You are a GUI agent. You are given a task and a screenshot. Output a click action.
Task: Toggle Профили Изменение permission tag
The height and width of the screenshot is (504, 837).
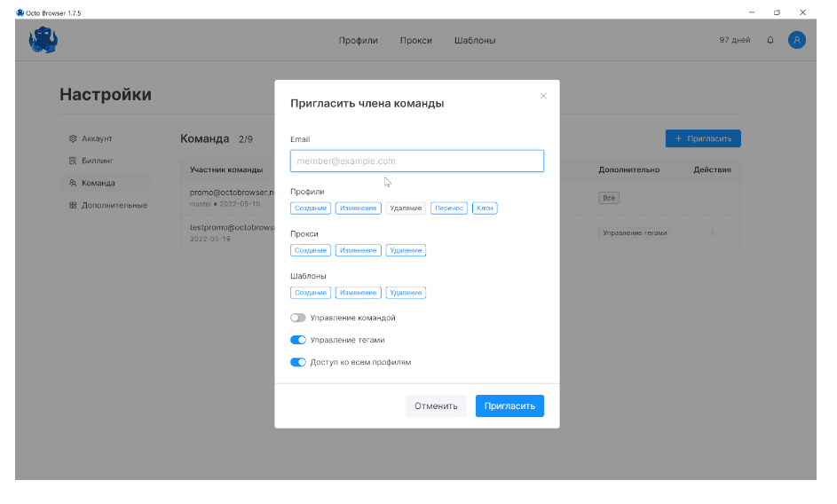tap(359, 209)
